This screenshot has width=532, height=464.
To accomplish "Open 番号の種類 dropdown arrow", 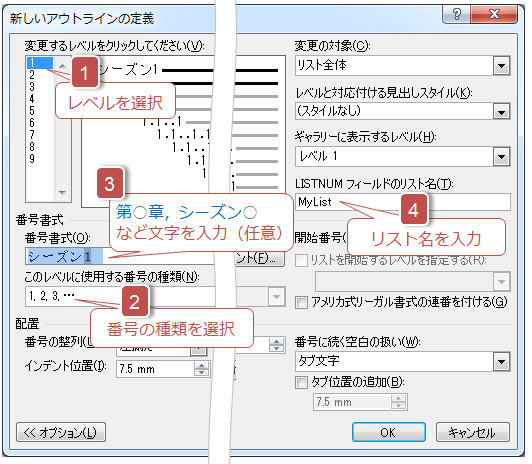I will coord(277,297).
